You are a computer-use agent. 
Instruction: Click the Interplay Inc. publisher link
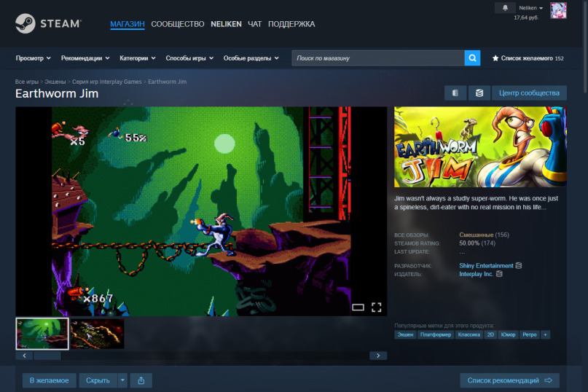[x=476, y=274]
